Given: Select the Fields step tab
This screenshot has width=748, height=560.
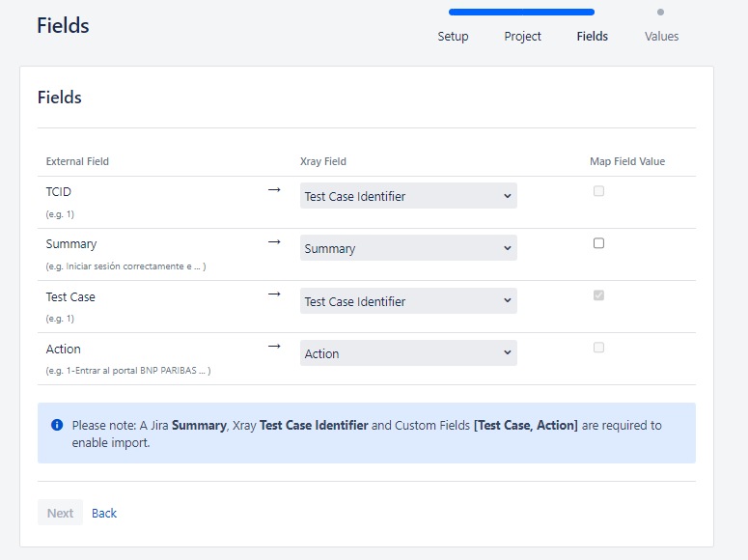Looking at the screenshot, I should [x=592, y=37].
